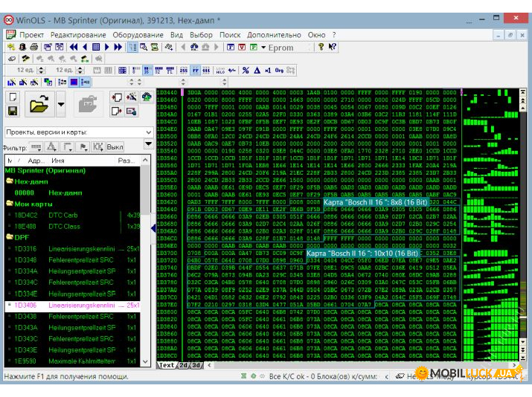532x397 pixels.
Task: Toggle HiLo byte order
Action: click(x=220, y=70)
